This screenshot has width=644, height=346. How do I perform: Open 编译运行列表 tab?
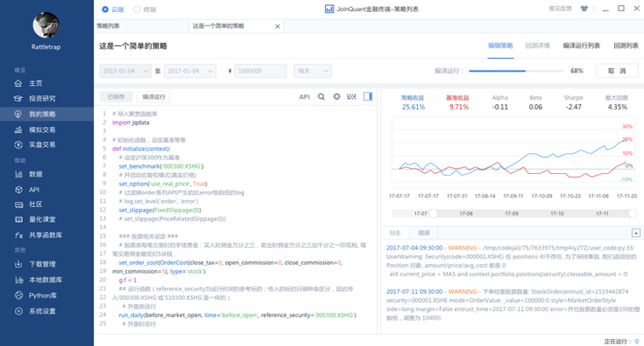581,45
